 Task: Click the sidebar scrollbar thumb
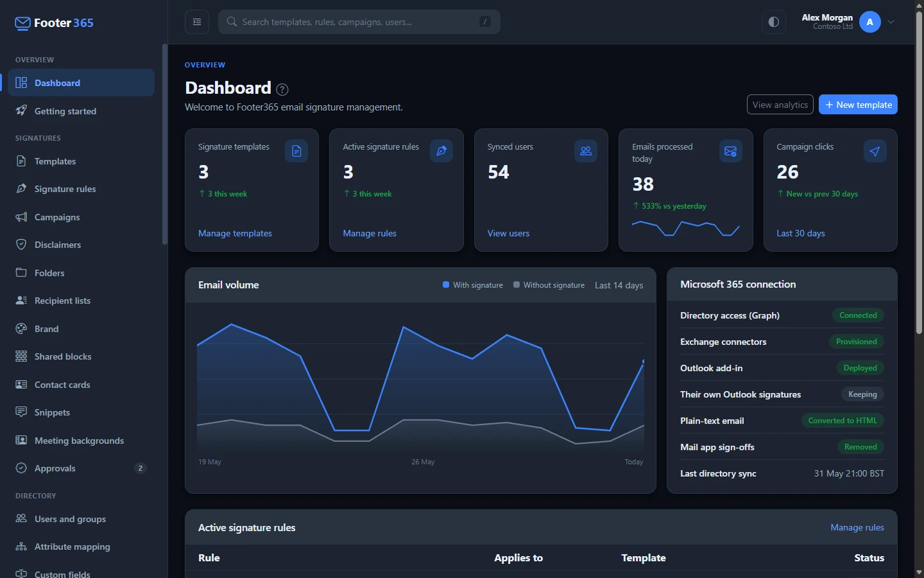165,144
